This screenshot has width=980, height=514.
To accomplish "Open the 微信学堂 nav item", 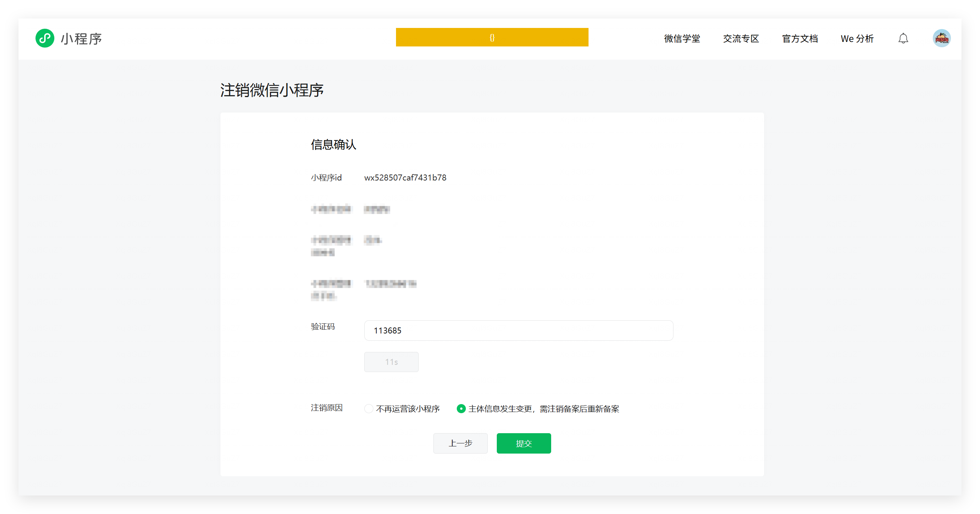I will (x=682, y=39).
